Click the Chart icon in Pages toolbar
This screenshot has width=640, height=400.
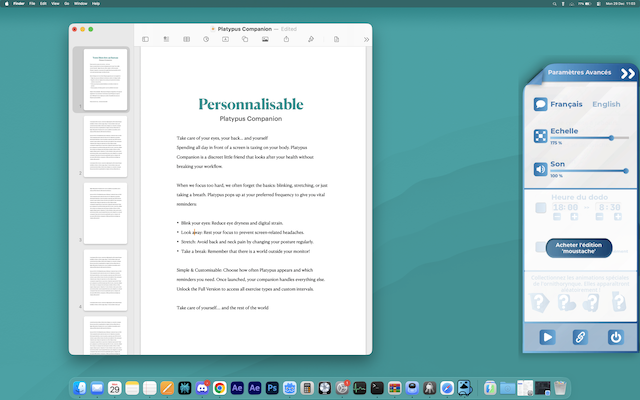coord(205,39)
